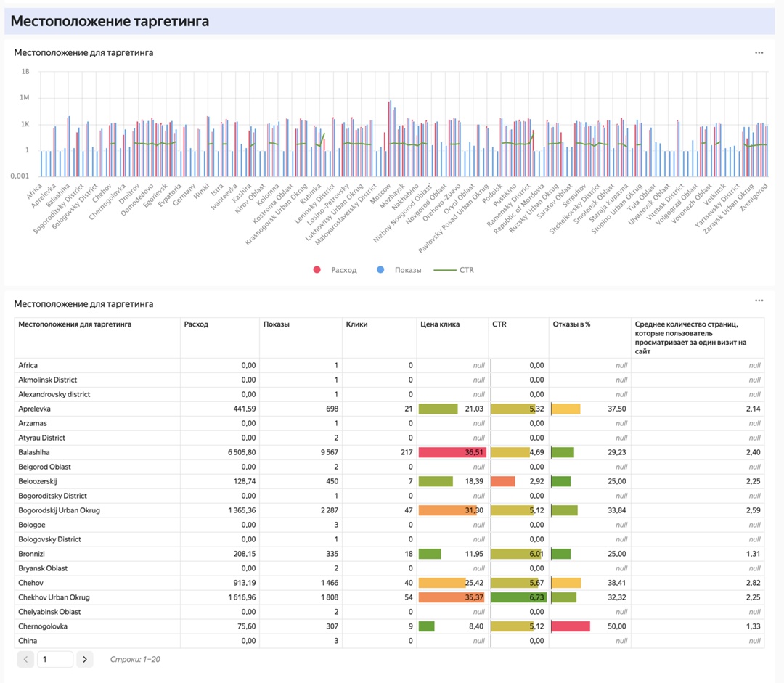Open the table widget's three-dot menu
Image resolution: width=784 pixels, height=683 pixels.
click(x=759, y=300)
